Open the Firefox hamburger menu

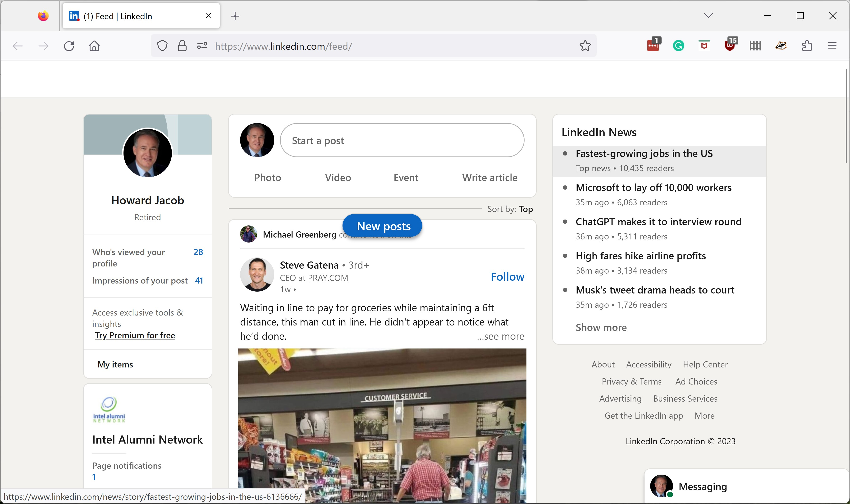click(832, 46)
